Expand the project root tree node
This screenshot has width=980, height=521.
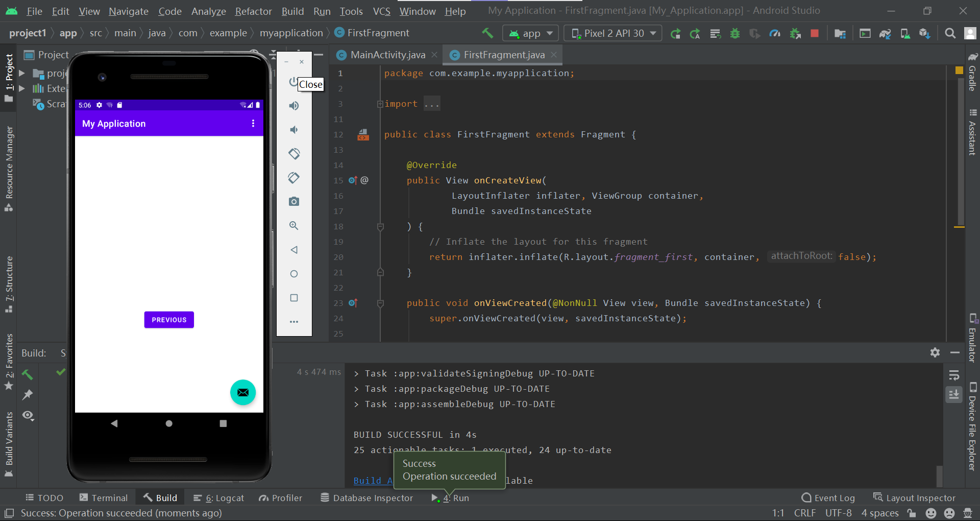point(22,74)
